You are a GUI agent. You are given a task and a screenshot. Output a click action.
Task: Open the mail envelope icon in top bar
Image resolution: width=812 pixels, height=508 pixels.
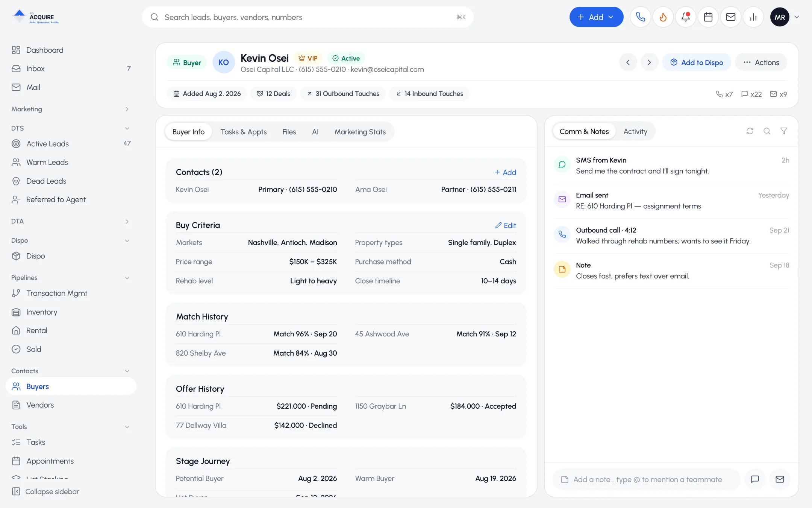coord(731,17)
